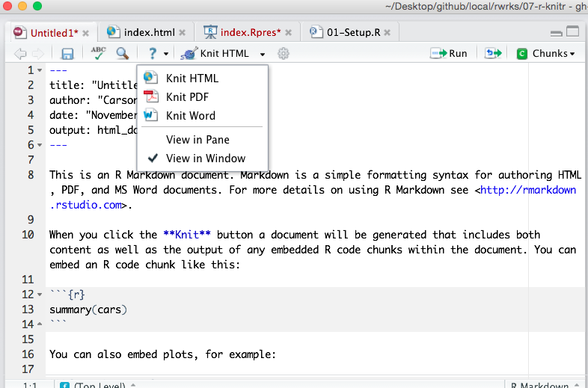Open the Knit options dropdown arrow
This screenshot has width=588, height=388.
(263, 54)
